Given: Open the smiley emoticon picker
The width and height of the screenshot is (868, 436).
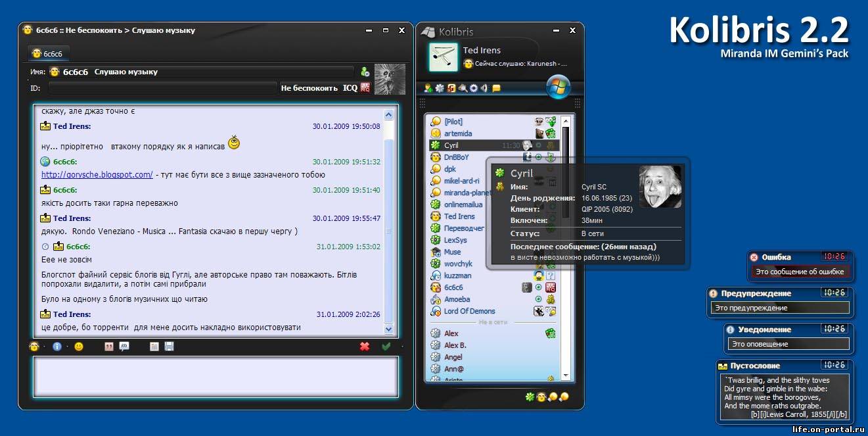Looking at the screenshot, I should 79,347.
